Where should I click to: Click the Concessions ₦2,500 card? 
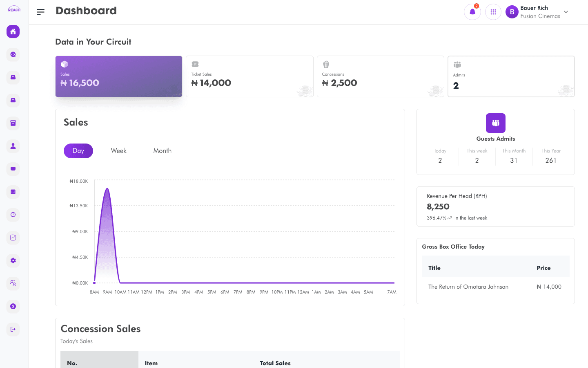[381, 76]
